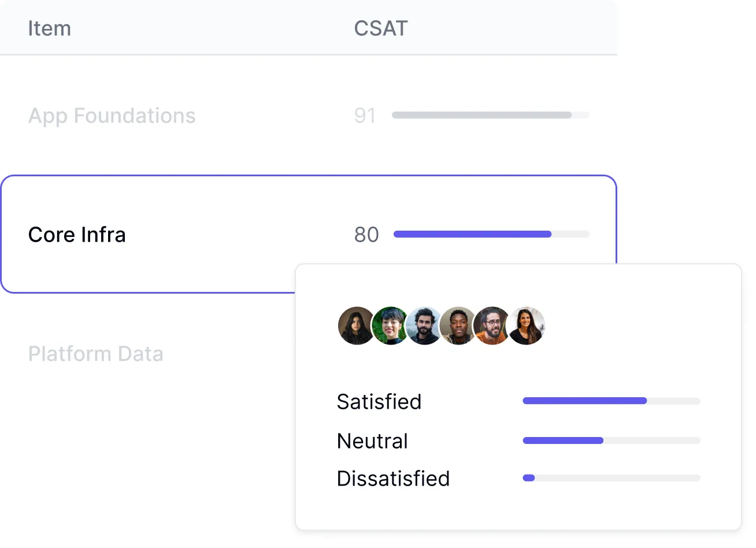Viewport: 756px width, 548px height.
Task: Click the Neutral label in popup
Action: 372,441
